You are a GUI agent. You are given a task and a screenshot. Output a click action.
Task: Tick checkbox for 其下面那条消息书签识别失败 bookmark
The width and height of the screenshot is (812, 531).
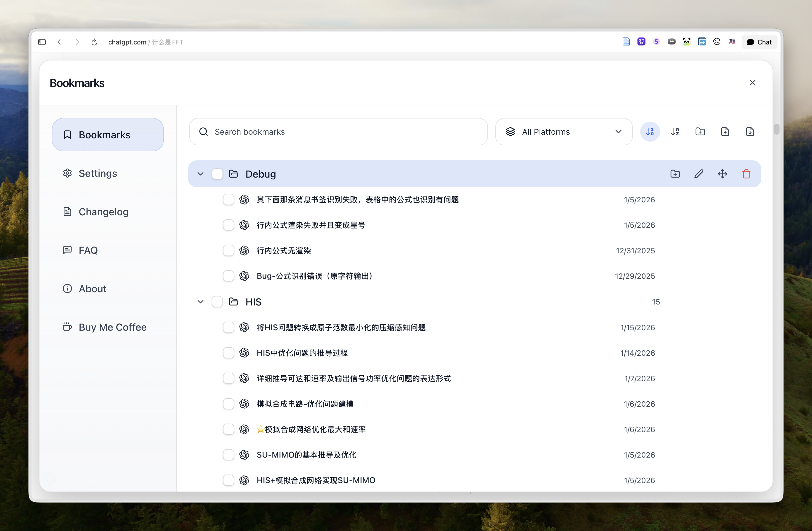coord(228,200)
